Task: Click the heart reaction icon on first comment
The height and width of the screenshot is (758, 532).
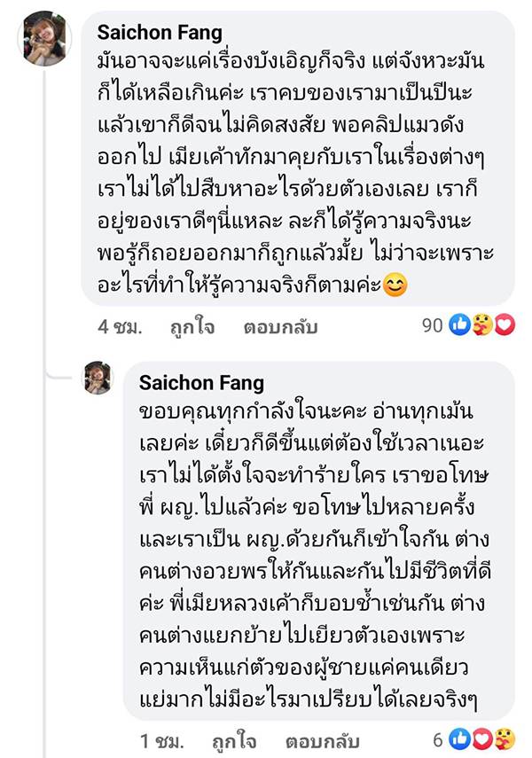Action: coord(502,325)
